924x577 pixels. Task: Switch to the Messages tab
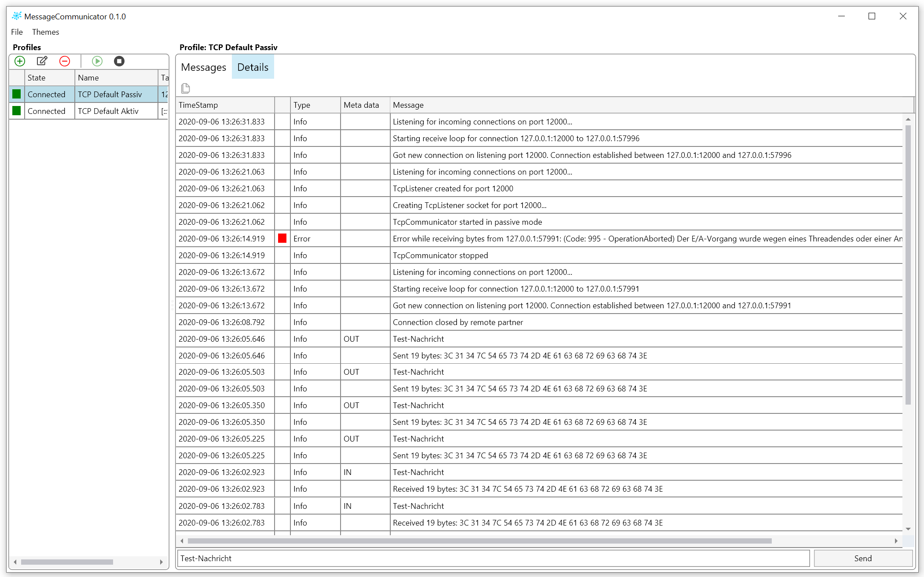tap(203, 67)
